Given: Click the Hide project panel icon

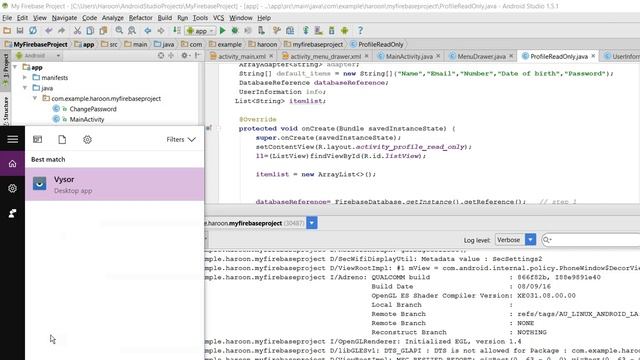Looking at the screenshot, I should tap(198, 56).
